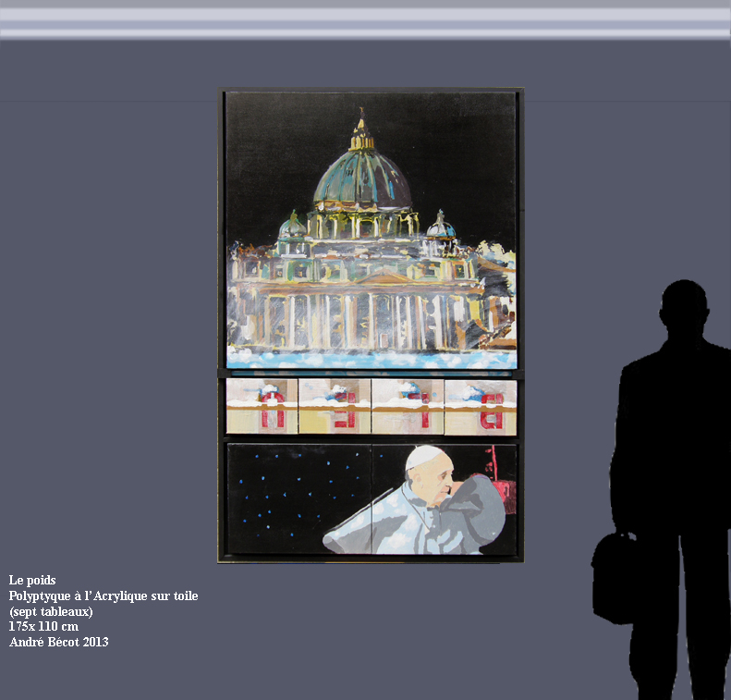
Task: Select the third small panel in middle row
Action: [x=408, y=406]
